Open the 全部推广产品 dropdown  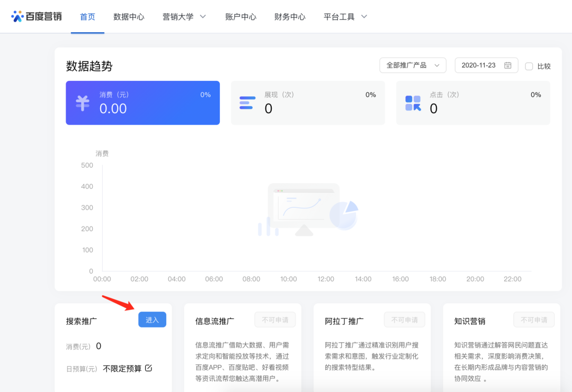point(413,65)
